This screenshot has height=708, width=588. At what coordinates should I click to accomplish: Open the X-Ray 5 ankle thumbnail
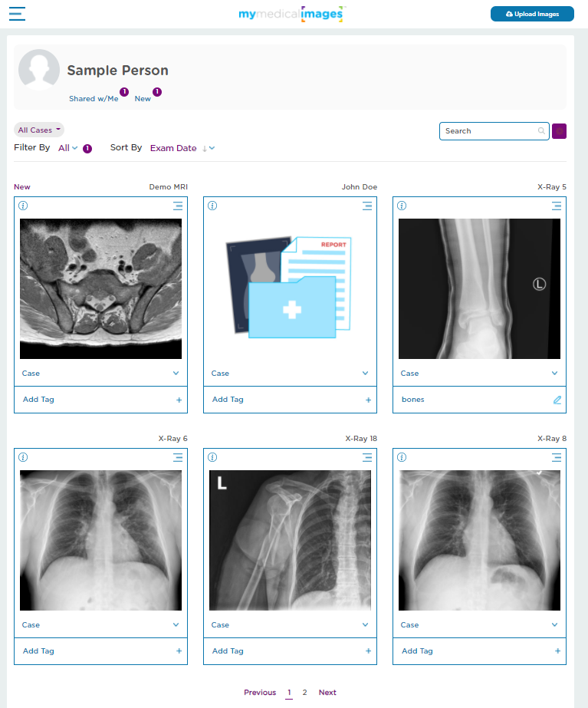479,289
